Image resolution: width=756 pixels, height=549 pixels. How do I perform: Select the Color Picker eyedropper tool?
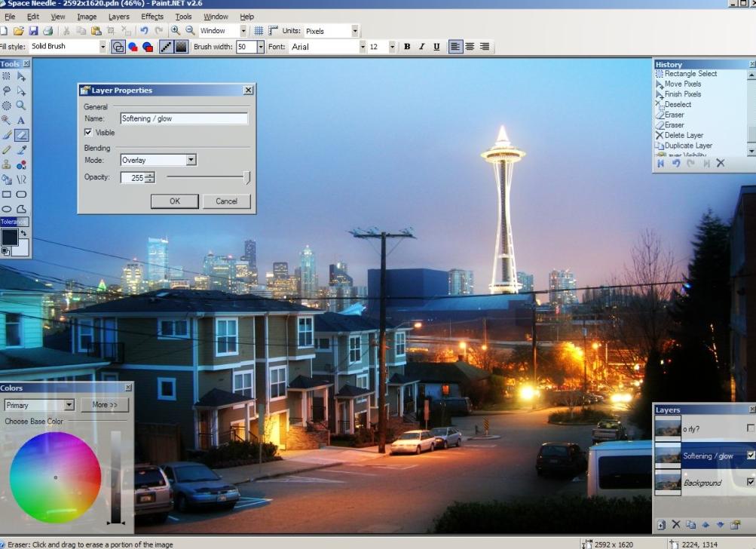21,150
